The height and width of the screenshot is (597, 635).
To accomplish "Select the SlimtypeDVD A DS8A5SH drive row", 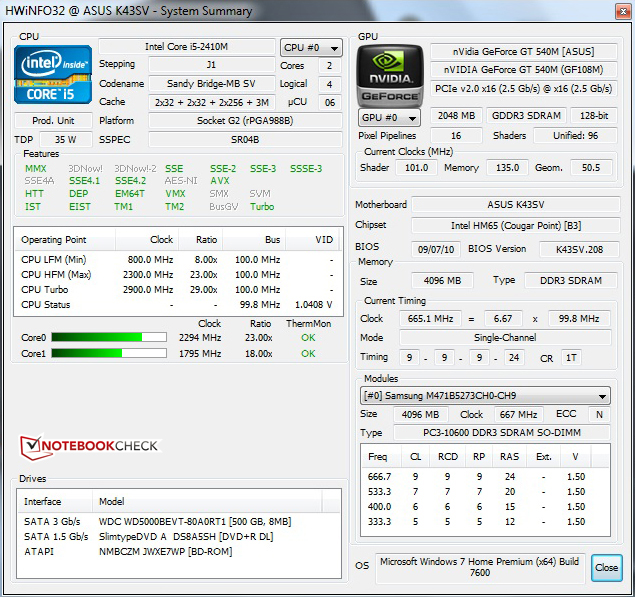I will click(x=178, y=537).
